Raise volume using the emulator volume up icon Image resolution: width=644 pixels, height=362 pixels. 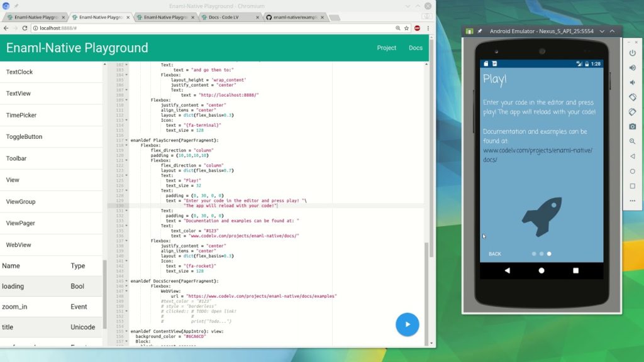click(633, 68)
